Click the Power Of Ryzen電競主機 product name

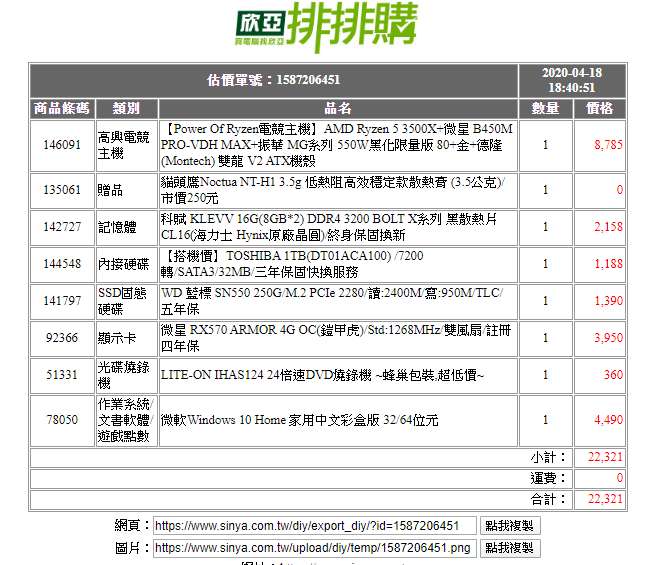(x=338, y=145)
